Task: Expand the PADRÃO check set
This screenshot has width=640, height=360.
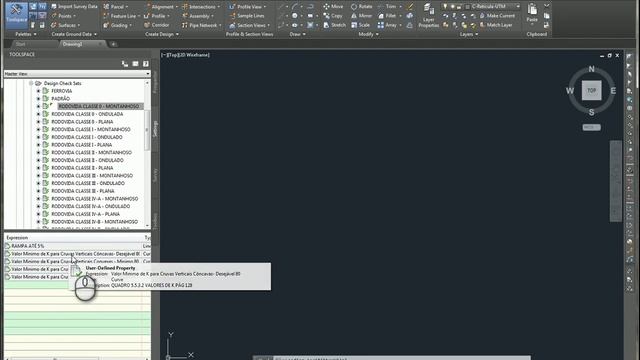Action: point(38,99)
